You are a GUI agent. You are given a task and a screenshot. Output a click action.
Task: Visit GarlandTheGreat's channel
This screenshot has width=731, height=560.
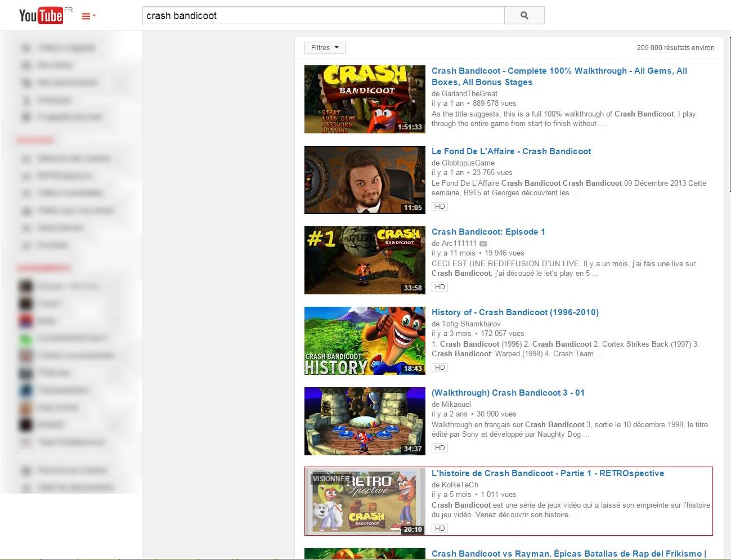point(469,94)
